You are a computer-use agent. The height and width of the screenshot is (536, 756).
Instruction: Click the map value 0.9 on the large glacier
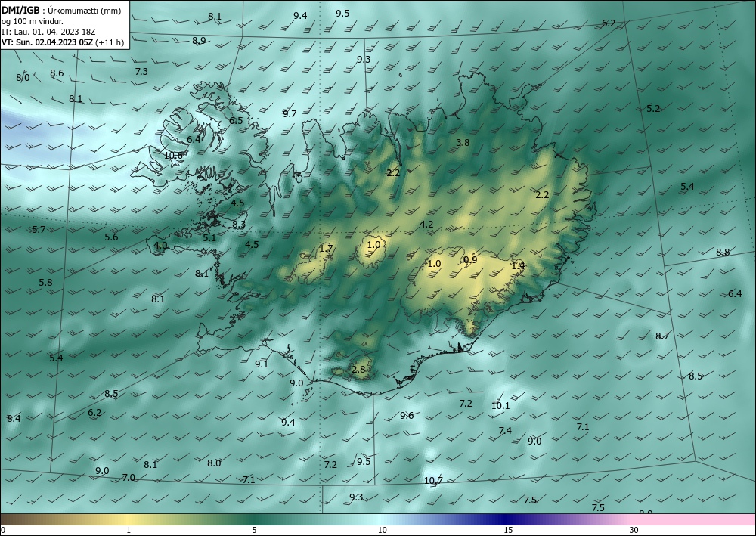pos(470,260)
